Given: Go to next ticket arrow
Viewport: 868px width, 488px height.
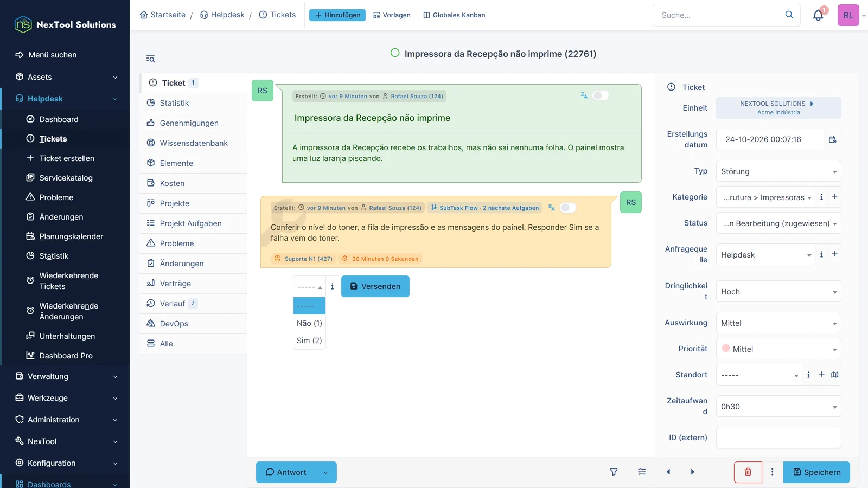Looking at the screenshot, I should coord(693,472).
